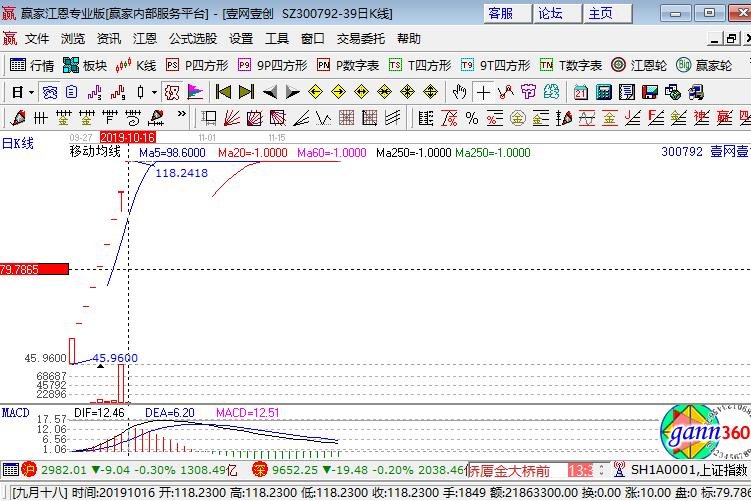Click the Ma5=98.6000 indicator label
Image resolution: width=751 pixels, height=501 pixels.
pos(172,153)
